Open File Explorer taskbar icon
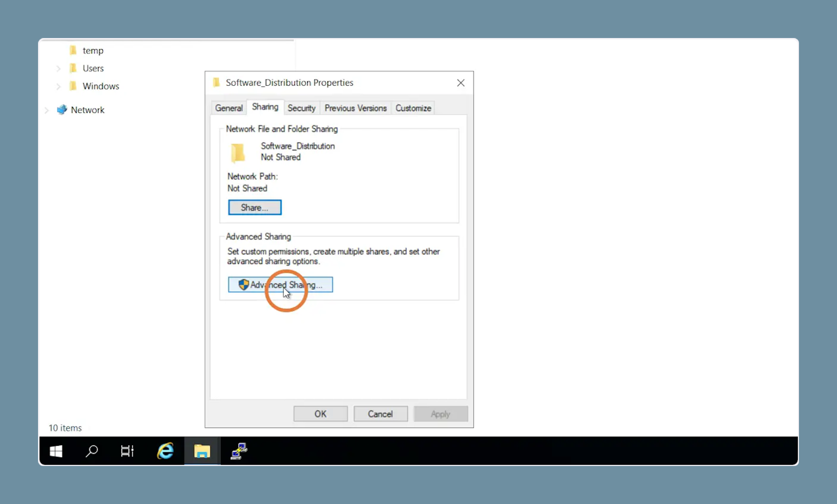 pos(202,451)
